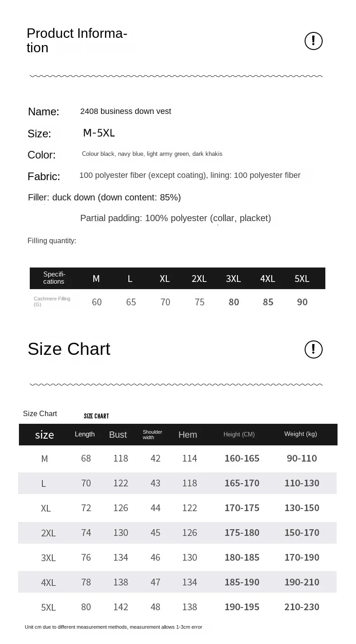Viewport: 356px width, 644px height.
Task: Click the 5XL column header in filling table
Action: click(302, 279)
